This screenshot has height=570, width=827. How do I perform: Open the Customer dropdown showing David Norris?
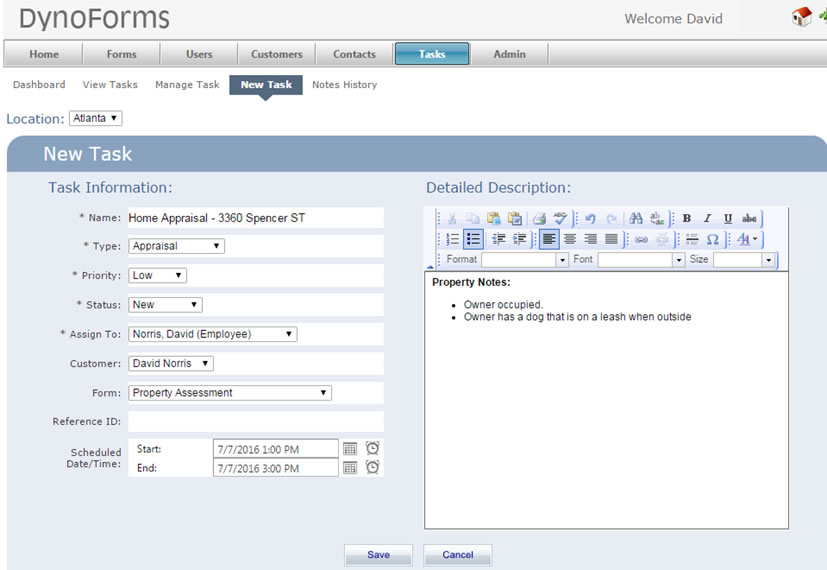[x=171, y=363]
